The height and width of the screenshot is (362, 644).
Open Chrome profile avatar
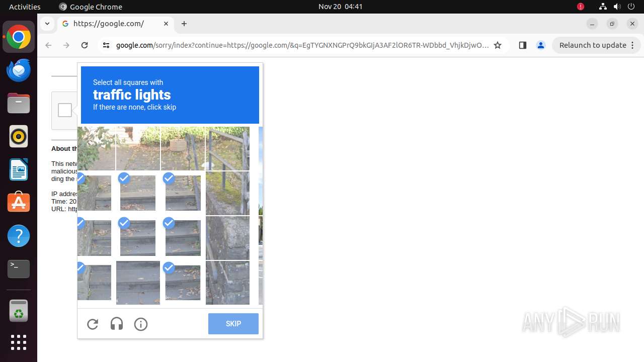tap(541, 45)
